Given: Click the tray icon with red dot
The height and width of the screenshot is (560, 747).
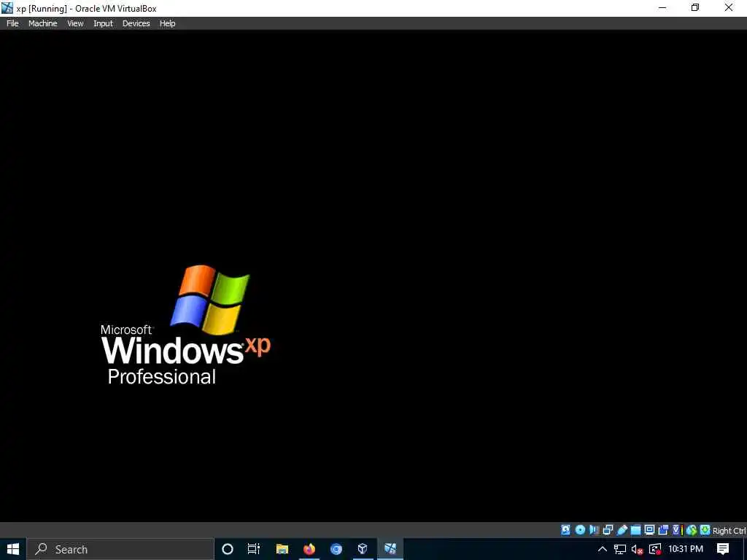Looking at the screenshot, I should point(655,549).
